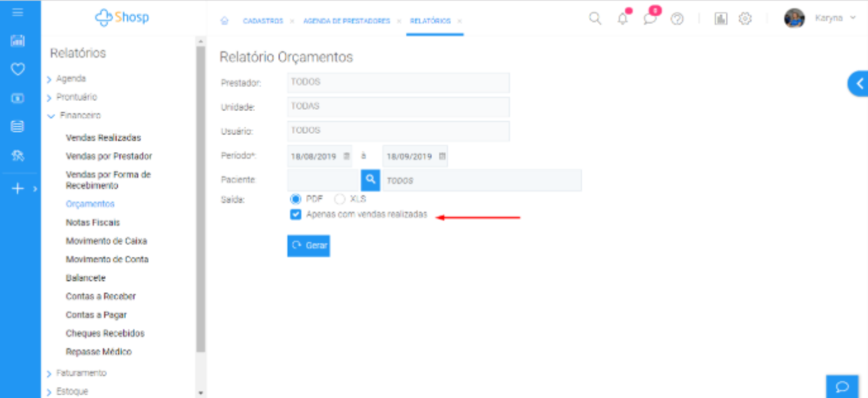Open the settings gear icon
868x398 pixels.
point(745,18)
